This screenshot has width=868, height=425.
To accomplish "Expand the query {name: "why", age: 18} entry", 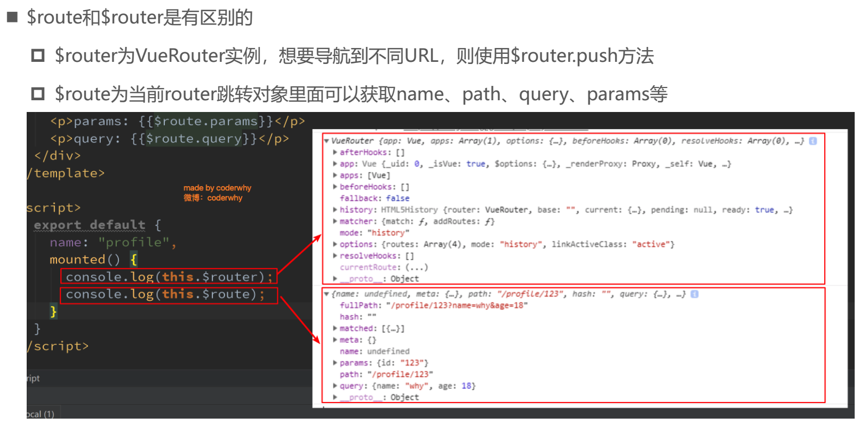I will [335, 386].
